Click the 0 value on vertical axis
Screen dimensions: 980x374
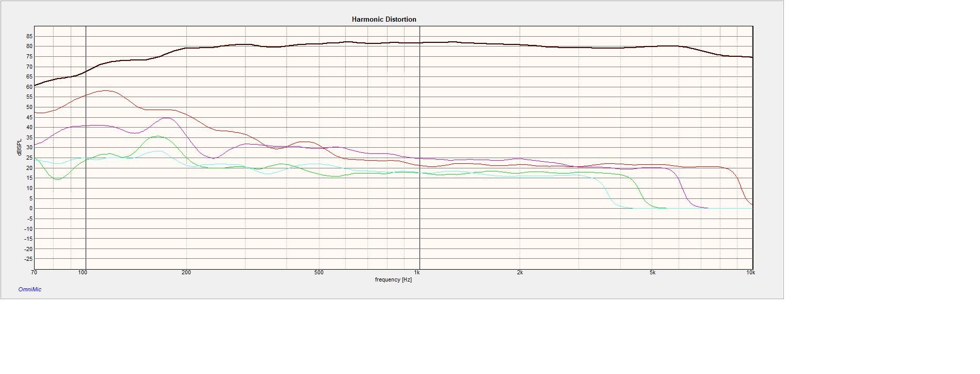coord(31,209)
